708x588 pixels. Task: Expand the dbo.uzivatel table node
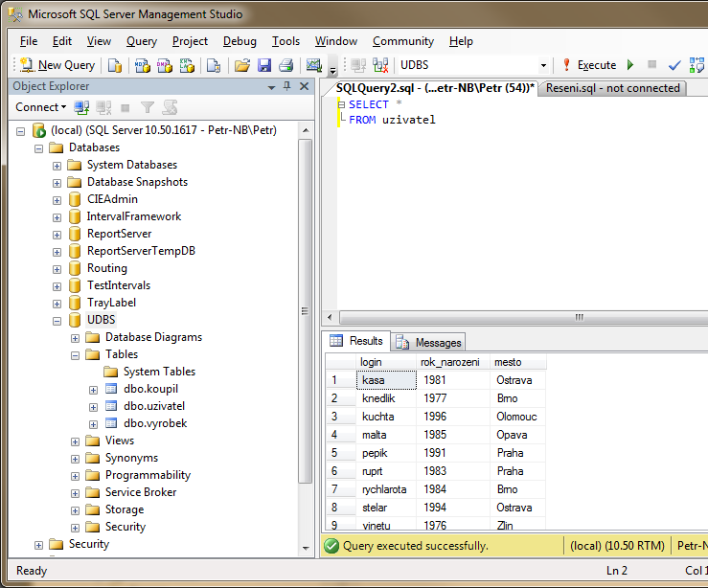(94, 407)
